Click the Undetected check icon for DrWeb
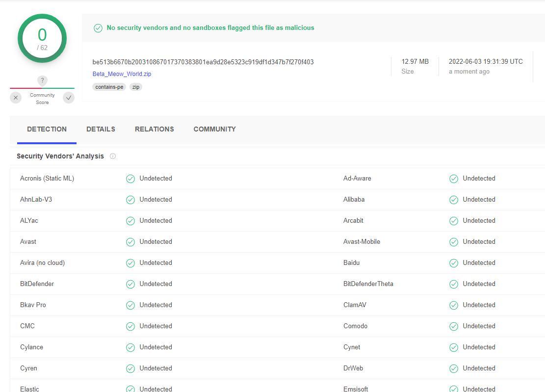Viewport: 545px width, 392px height. click(454, 368)
